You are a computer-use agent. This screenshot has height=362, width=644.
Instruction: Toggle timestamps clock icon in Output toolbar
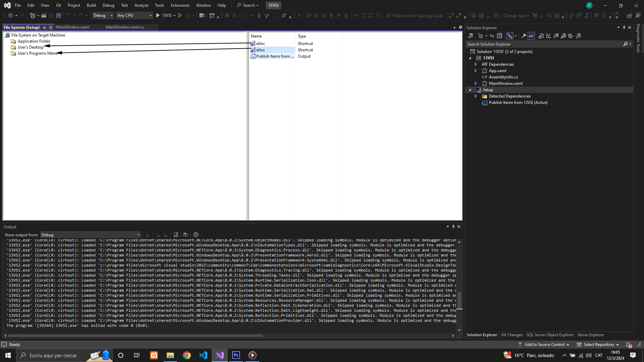pyautogui.click(x=196, y=235)
